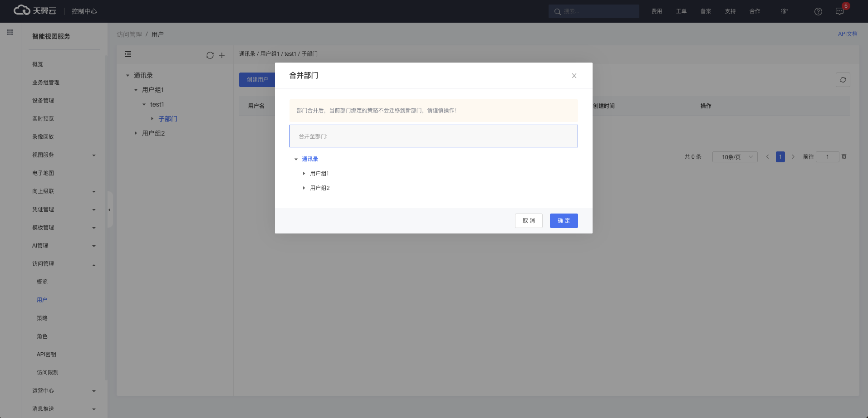868x418 pixels.
Task: Click the 合并至部门 input field
Action: point(433,136)
